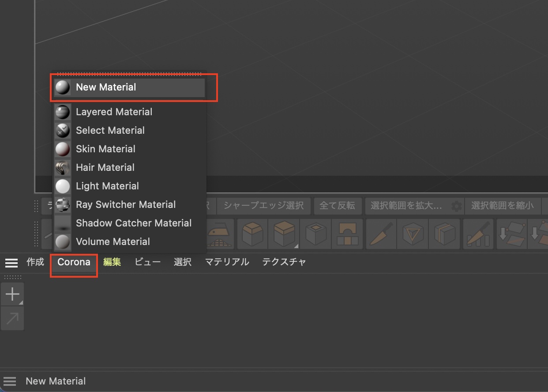This screenshot has width=548, height=392.
Task: Click the Hair Material icon
Action: [x=63, y=168]
